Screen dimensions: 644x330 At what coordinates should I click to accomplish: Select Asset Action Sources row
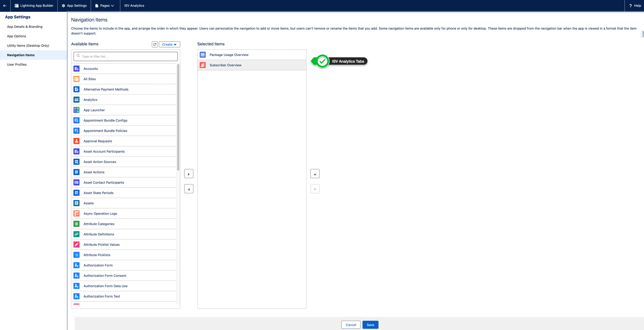click(124, 162)
